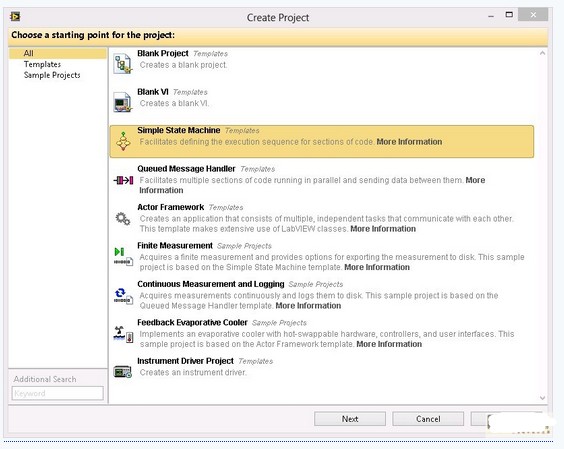This screenshot has width=564, height=449.
Task: Select the Actor Framework title
Action: [x=170, y=207]
